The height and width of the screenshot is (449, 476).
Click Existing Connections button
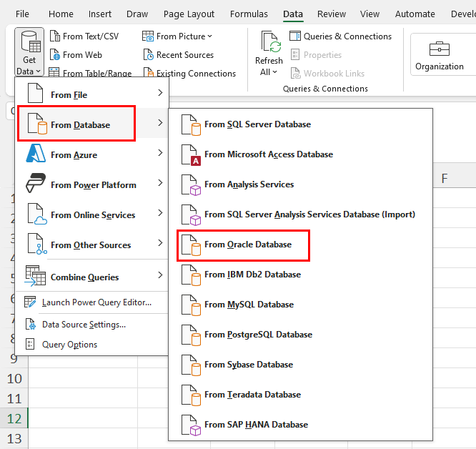coord(189,73)
